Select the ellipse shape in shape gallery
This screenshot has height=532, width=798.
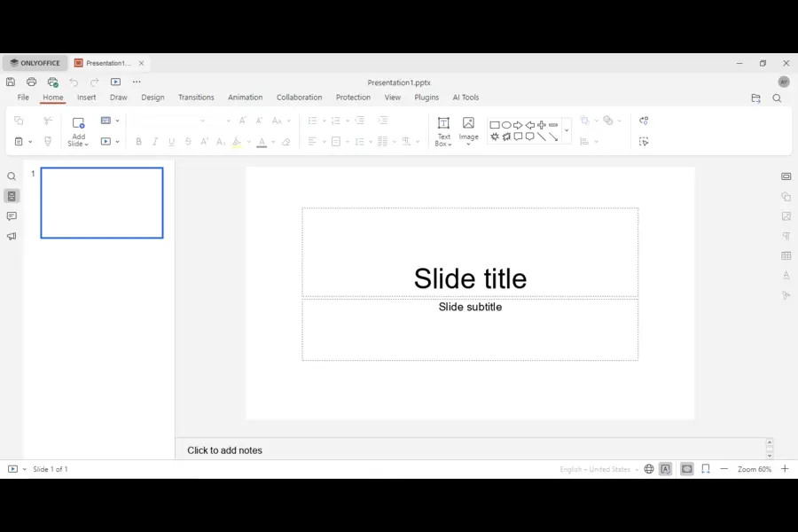[x=506, y=125]
